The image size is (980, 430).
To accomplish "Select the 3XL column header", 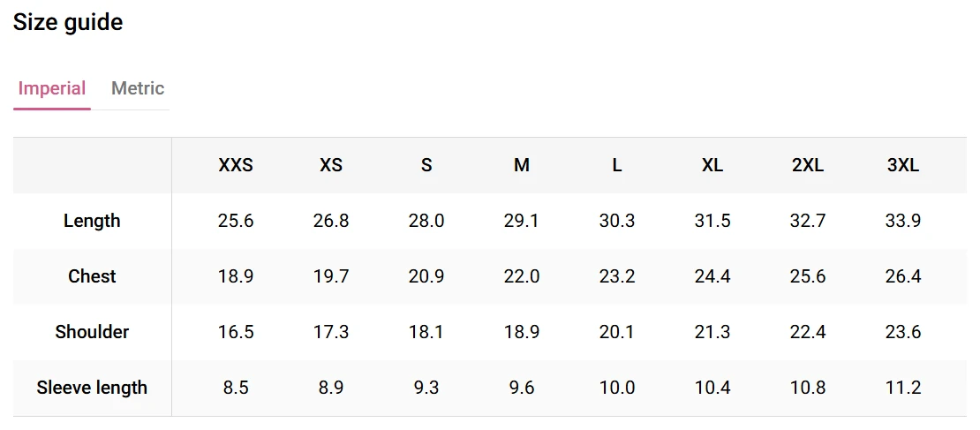I will coord(903,165).
